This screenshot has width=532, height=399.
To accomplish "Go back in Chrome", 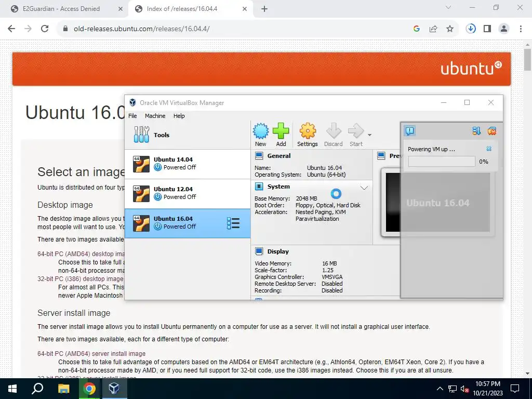I will click(11, 29).
